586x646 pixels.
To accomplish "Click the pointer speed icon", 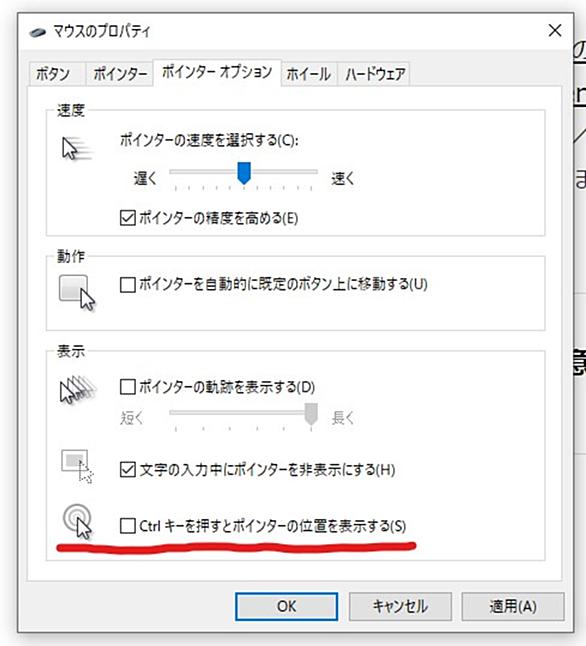I will pyautogui.click(x=77, y=149).
